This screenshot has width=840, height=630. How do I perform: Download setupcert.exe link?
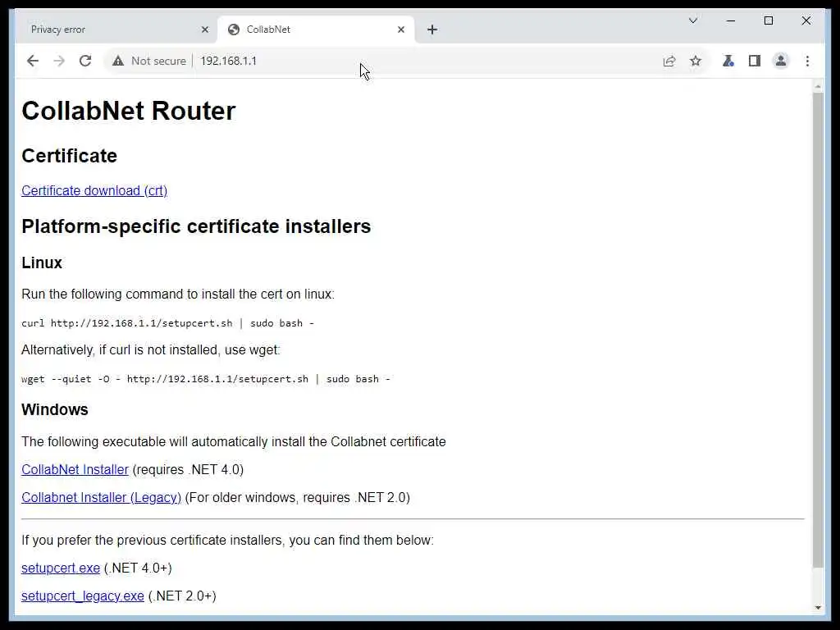[61, 568]
